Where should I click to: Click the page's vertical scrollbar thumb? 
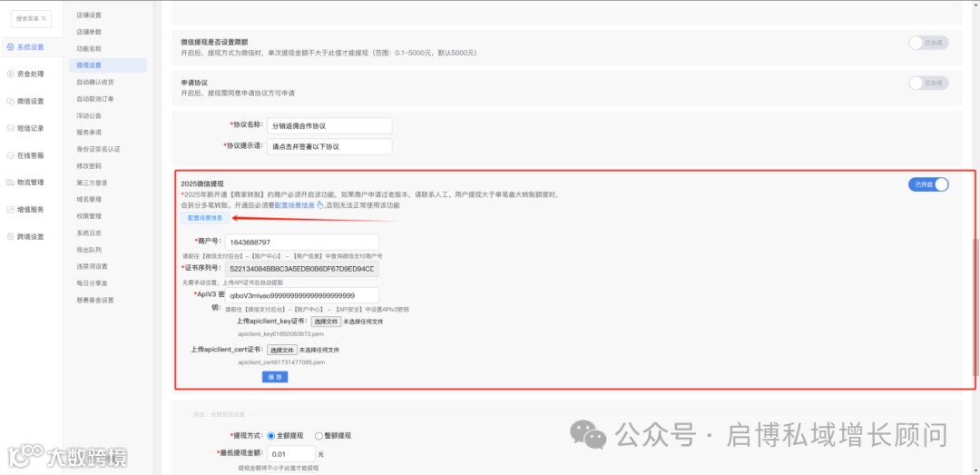(x=975, y=307)
